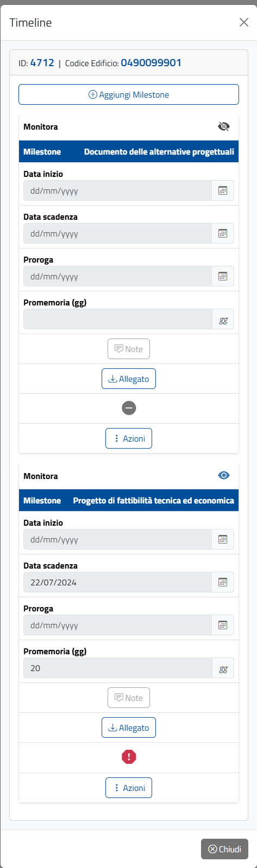Download Allegato of the first milestone
This screenshot has height=868, width=257.
[x=129, y=379]
